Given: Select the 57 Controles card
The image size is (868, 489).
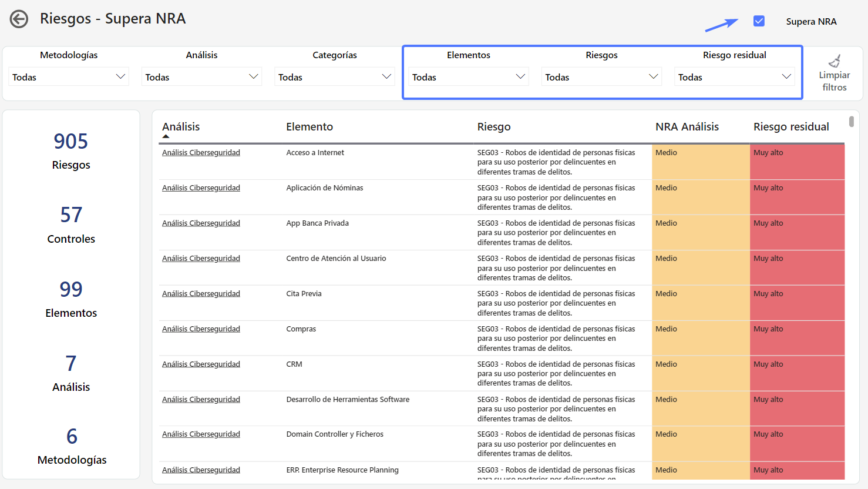Looking at the screenshot, I should [71, 225].
